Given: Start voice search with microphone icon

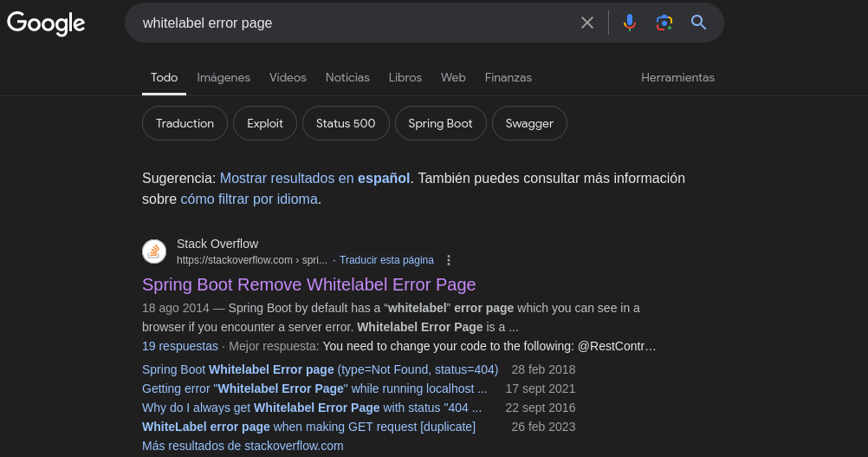Looking at the screenshot, I should [x=630, y=23].
